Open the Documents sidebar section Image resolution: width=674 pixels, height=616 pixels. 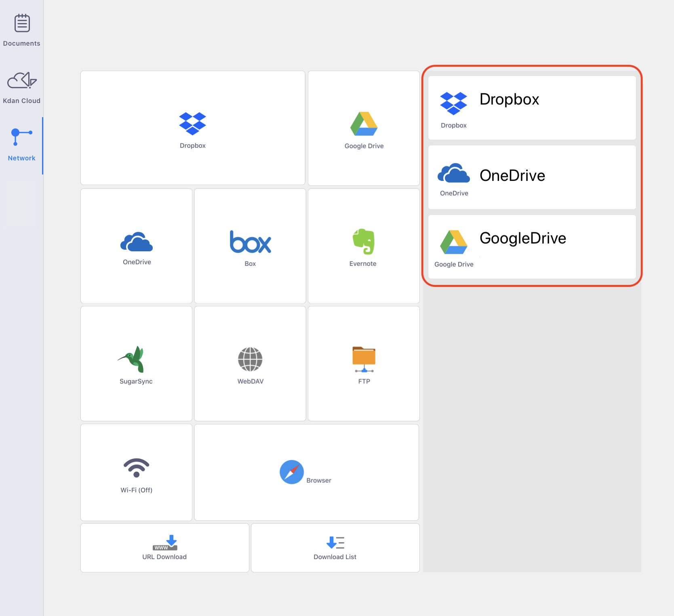pos(22,30)
